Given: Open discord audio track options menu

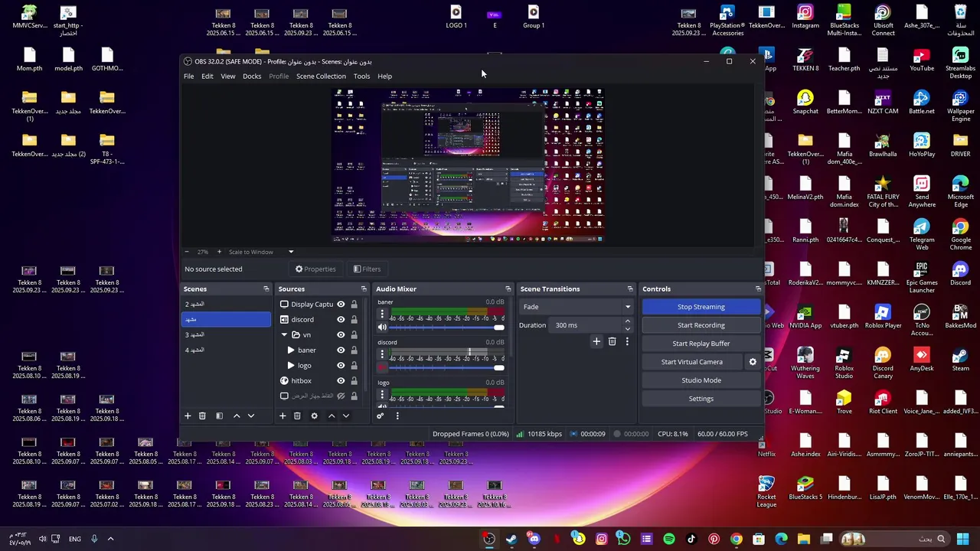Looking at the screenshot, I should tap(382, 354).
